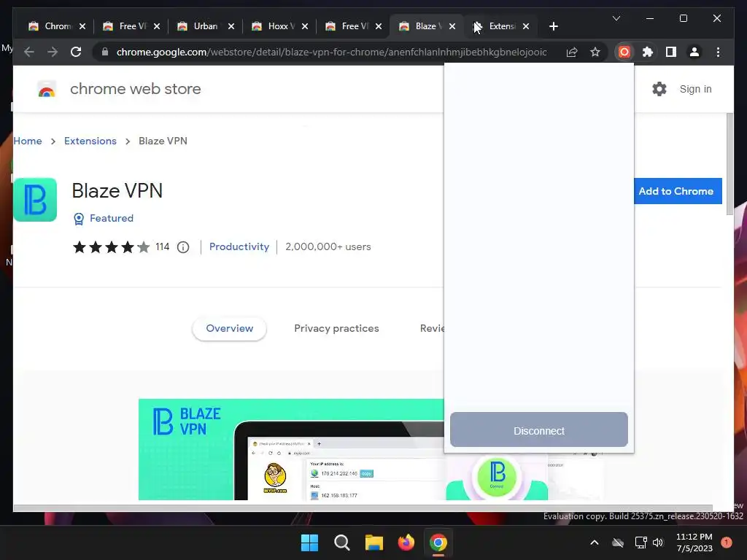Open the Windows Start menu
The width and height of the screenshot is (747, 560).
click(x=309, y=542)
